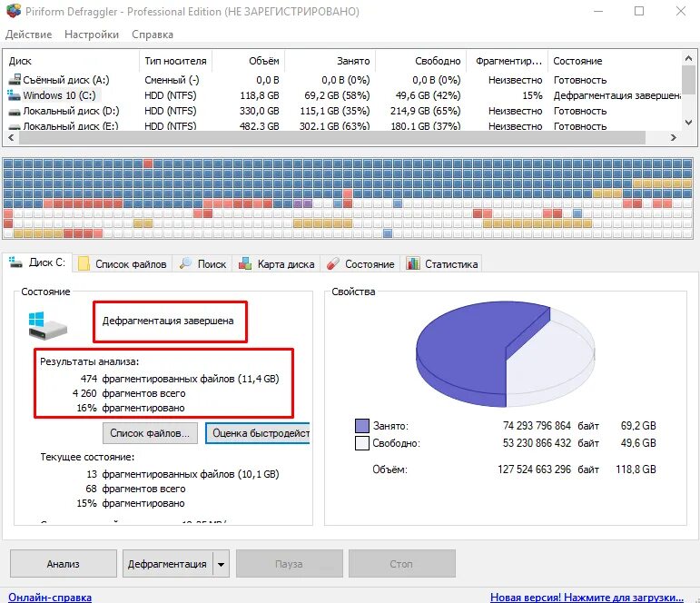Switch to the Поиск tab
The width and height of the screenshot is (700, 603).
(202, 264)
